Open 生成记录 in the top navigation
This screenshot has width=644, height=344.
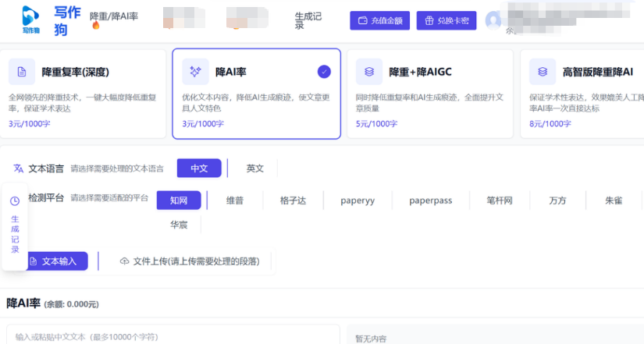point(308,20)
